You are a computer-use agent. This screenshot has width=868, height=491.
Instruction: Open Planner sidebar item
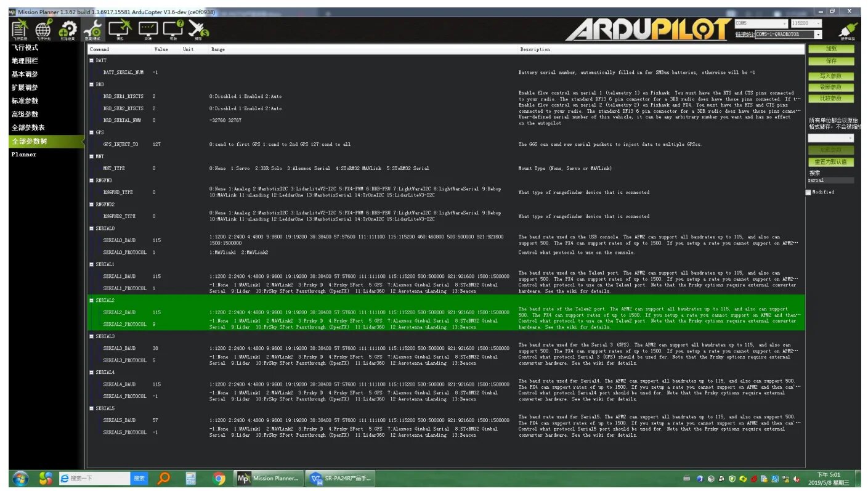[23, 155]
